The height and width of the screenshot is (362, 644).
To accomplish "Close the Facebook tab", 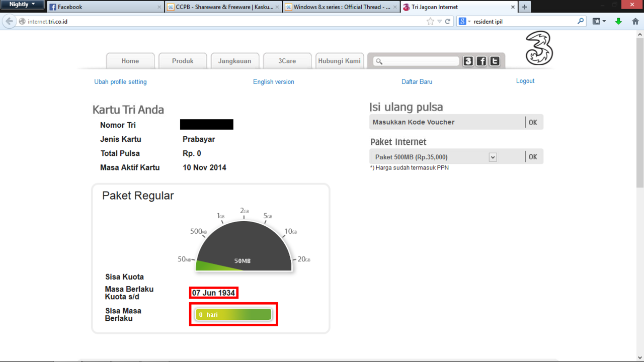I will (159, 7).
